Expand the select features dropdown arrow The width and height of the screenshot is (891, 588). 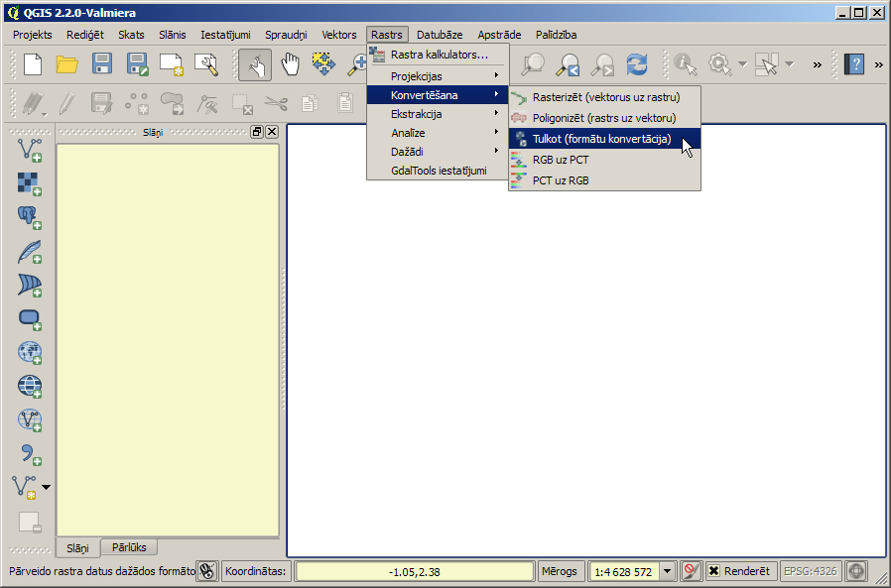coord(789,64)
